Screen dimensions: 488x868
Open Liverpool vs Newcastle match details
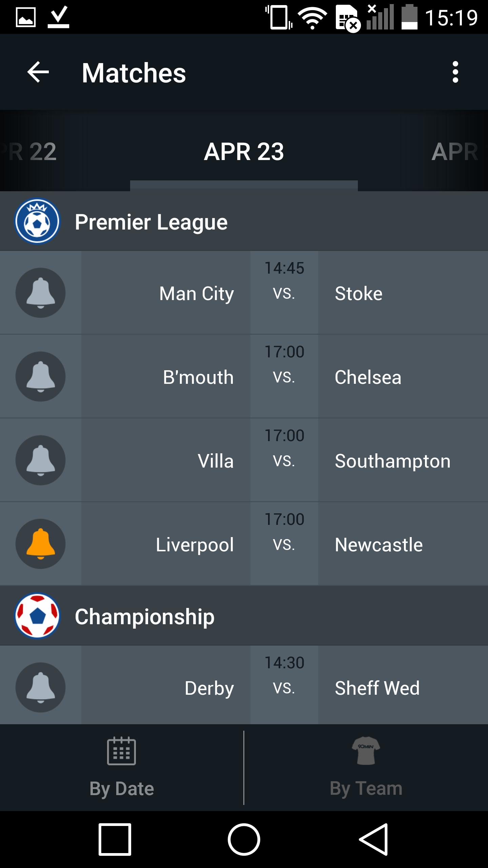click(x=284, y=544)
